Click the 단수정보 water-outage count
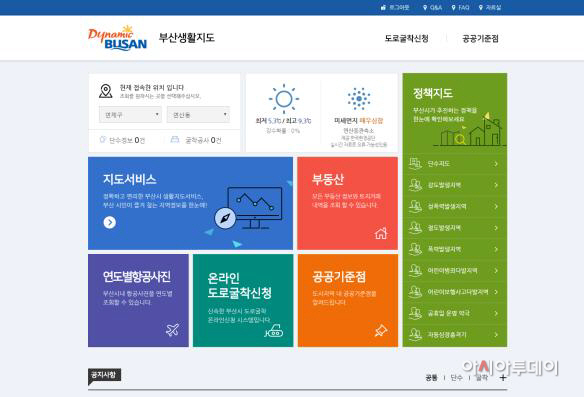Viewport: 584px width, 397px height. [x=127, y=140]
